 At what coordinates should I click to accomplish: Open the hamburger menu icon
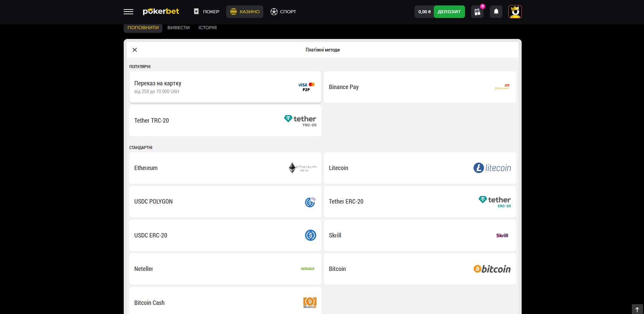click(x=128, y=12)
